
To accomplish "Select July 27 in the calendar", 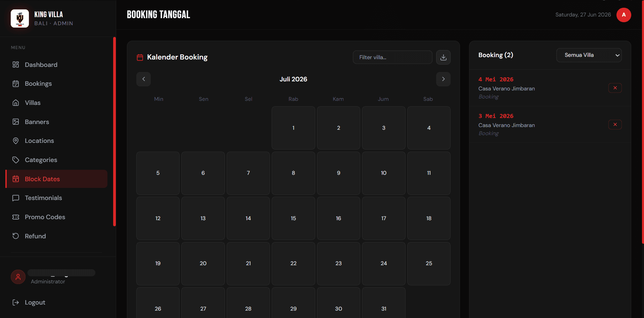I will coord(203,303).
